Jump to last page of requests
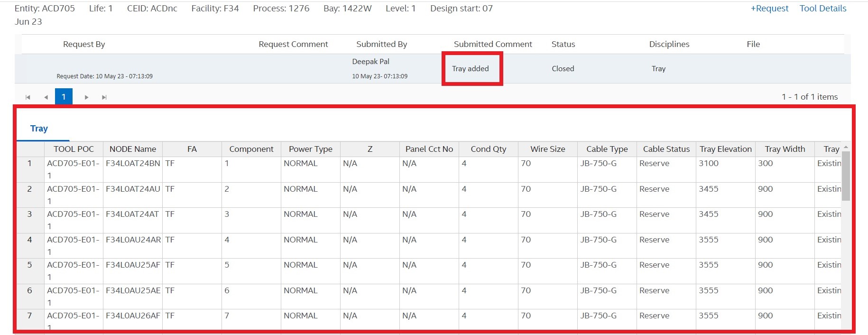Screen dimensions: 868x335 (x=104, y=97)
